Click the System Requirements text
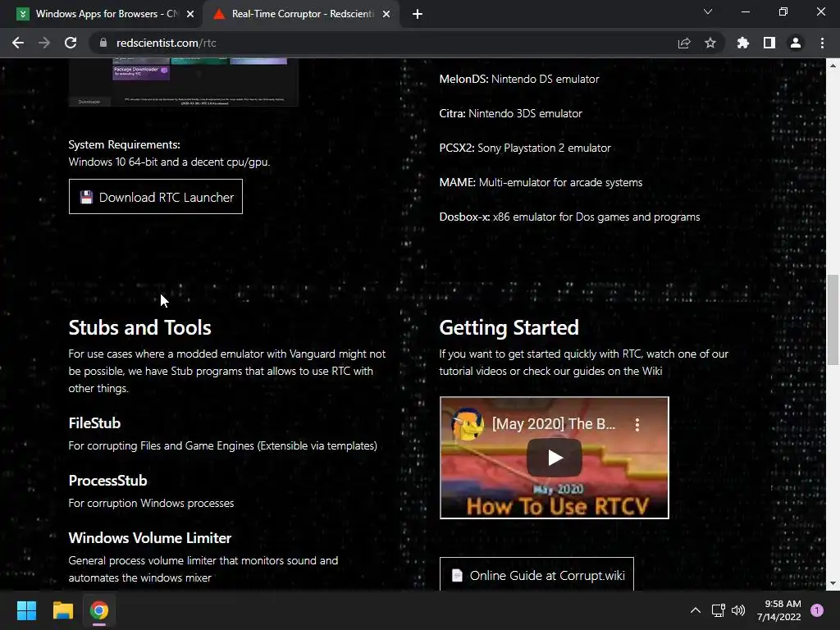 tap(125, 144)
